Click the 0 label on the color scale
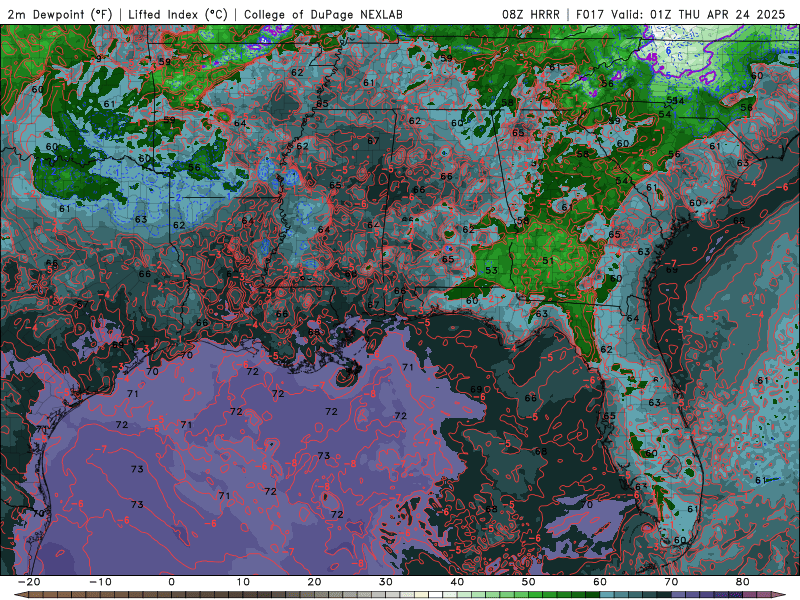This screenshot has width=800, height=600. tap(171, 582)
